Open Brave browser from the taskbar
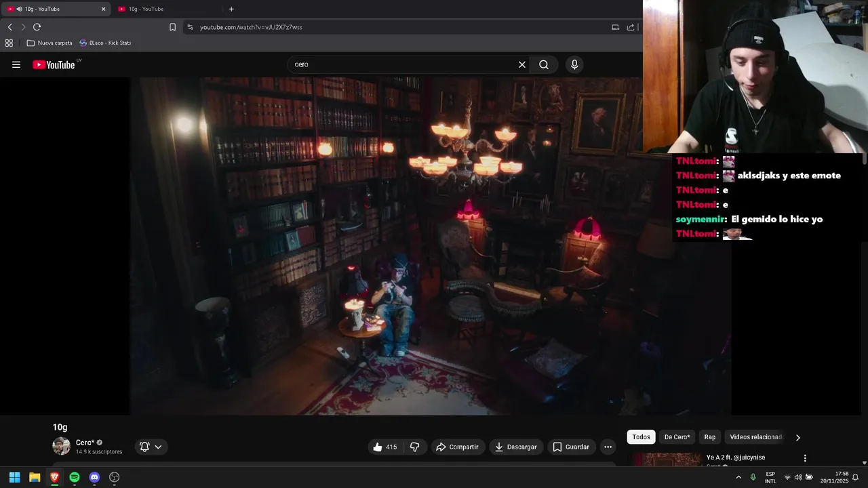868x488 pixels. 54,477
